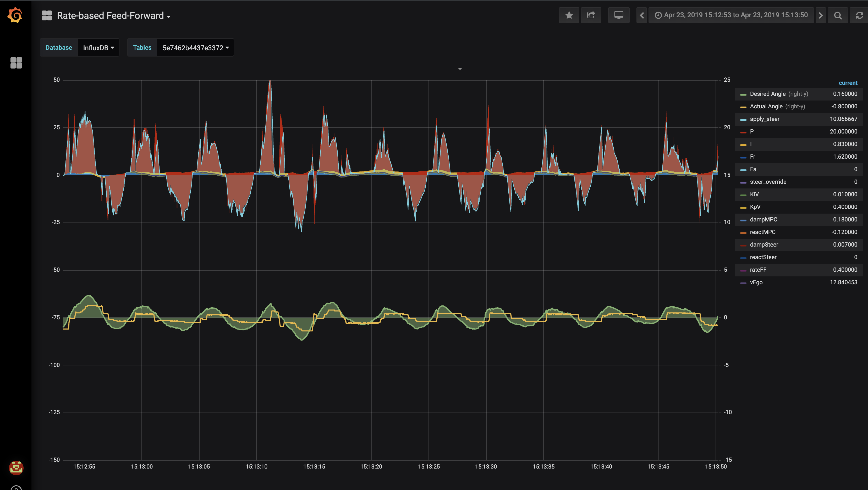Screen dimensions: 868x490
Task: Sort legend by current column header
Action: coord(848,83)
